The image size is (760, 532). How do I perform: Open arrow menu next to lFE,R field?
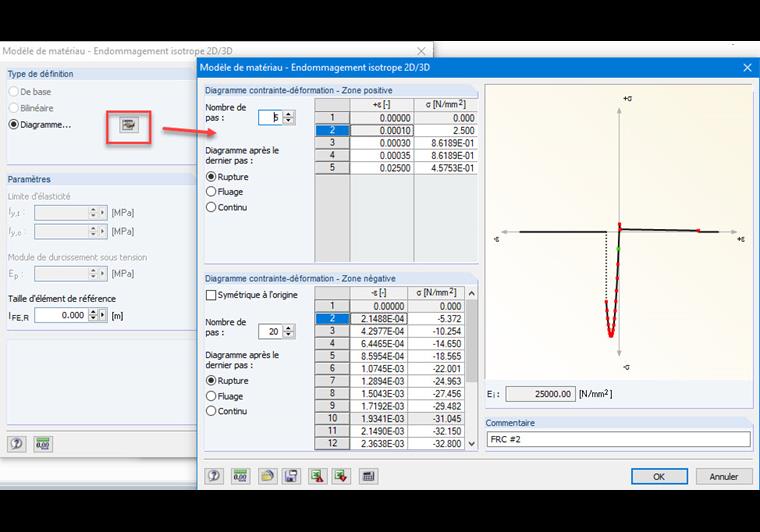(x=102, y=315)
